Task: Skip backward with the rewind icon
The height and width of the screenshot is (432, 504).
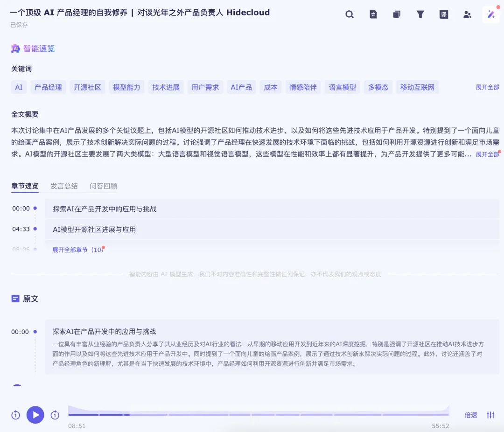Action: click(x=15, y=415)
